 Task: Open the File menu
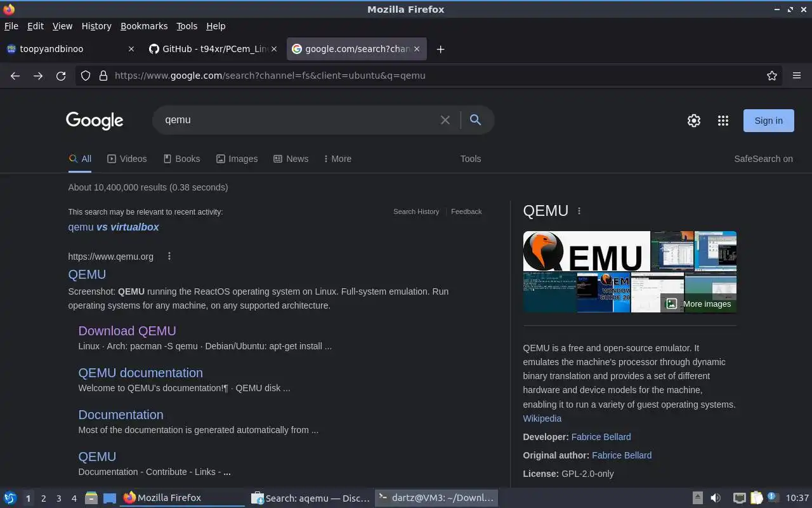pyautogui.click(x=11, y=26)
